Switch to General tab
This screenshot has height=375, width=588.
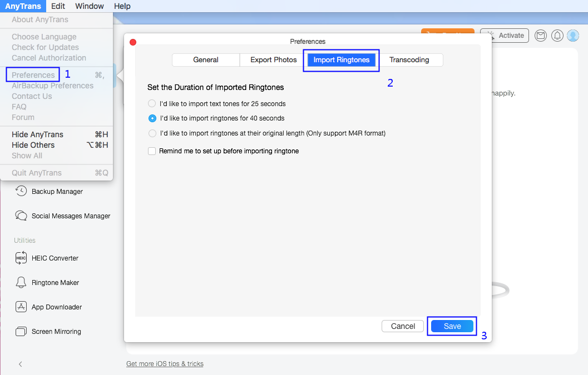click(205, 60)
